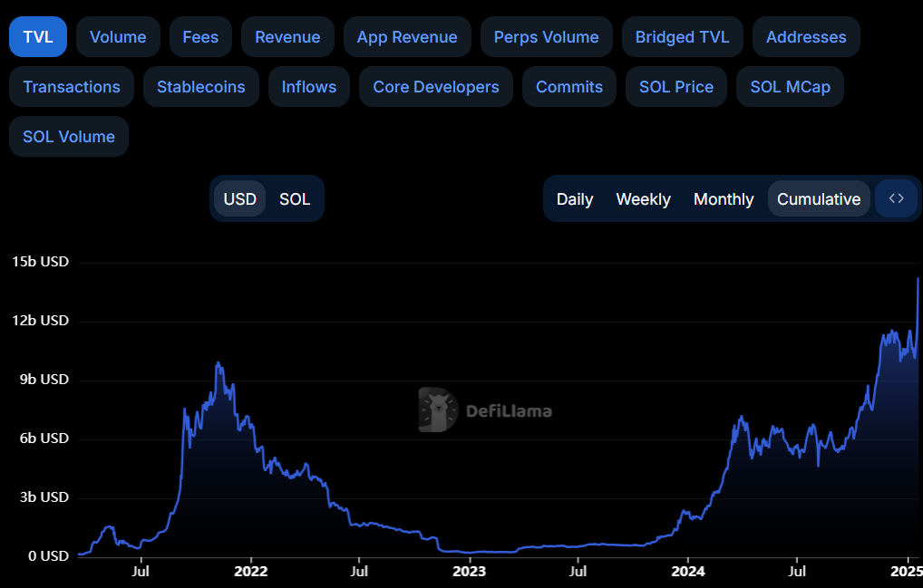View the SOL Price chart

[x=675, y=86]
